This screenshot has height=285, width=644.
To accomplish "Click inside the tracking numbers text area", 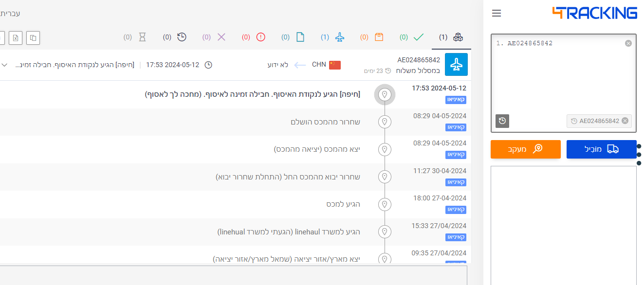I will [x=563, y=83].
